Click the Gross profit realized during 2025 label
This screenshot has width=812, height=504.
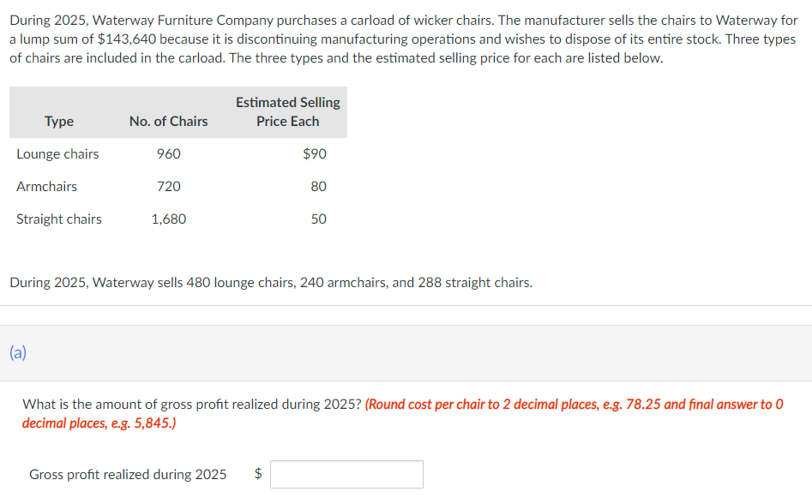point(128,474)
